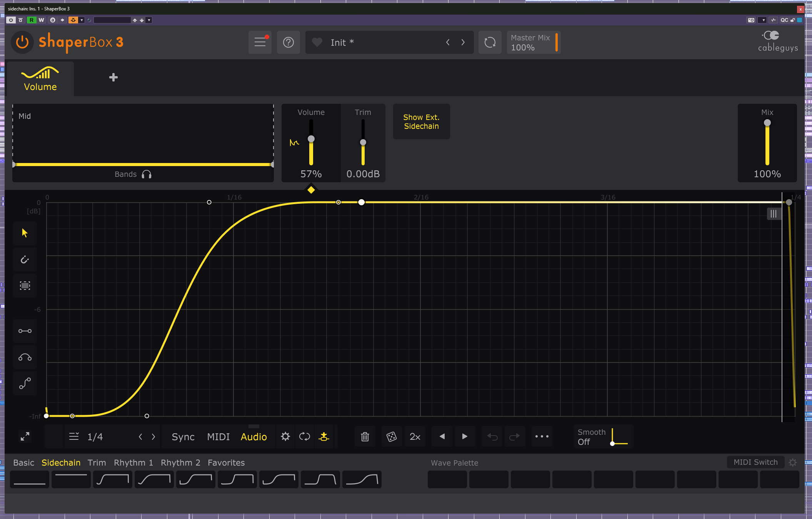
Task: Select the third sidechain wave preset thumbnail
Action: pyautogui.click(x=113, y=479)
